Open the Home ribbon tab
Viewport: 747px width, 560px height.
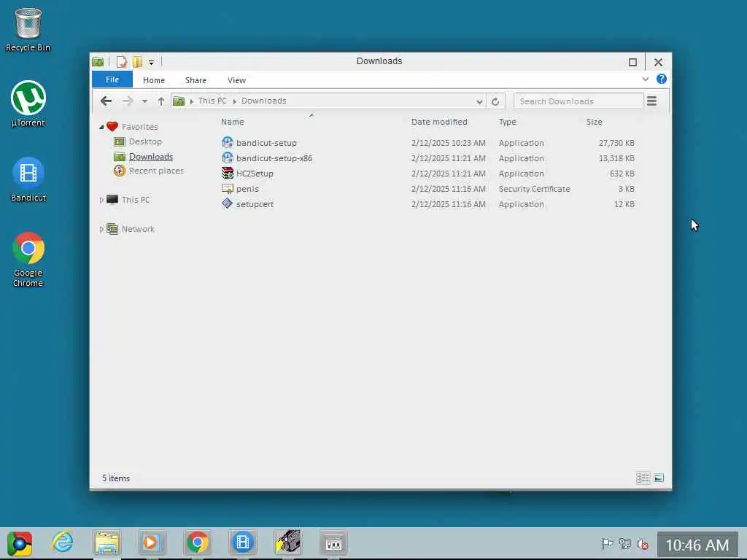(x=154, y=80)
